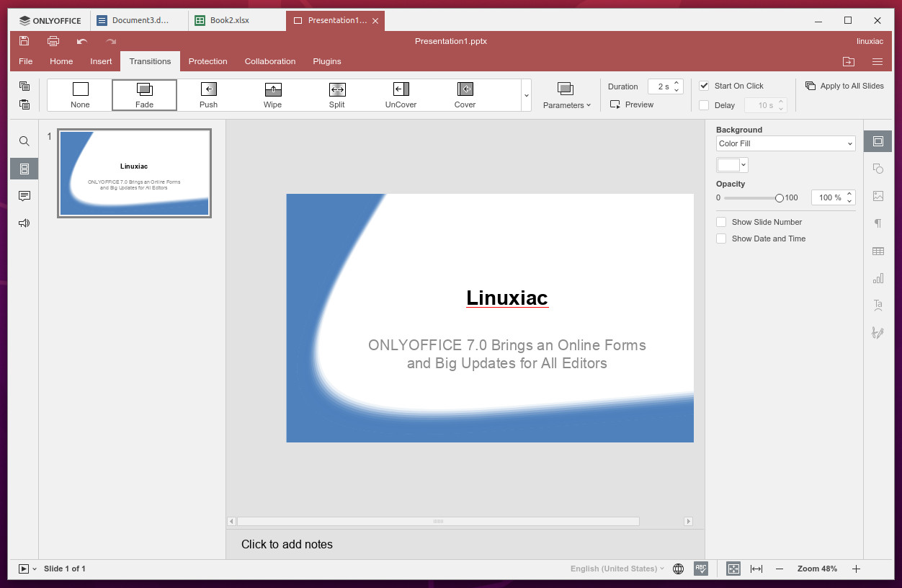Uncheck Start On Click
The height and width of the screenshot is (588, 902).
point(705,86)
